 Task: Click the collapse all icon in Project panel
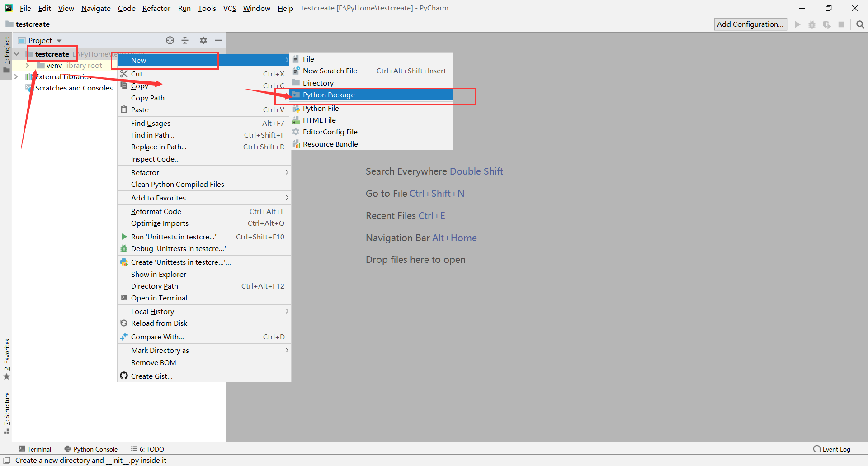pos(185,40)
